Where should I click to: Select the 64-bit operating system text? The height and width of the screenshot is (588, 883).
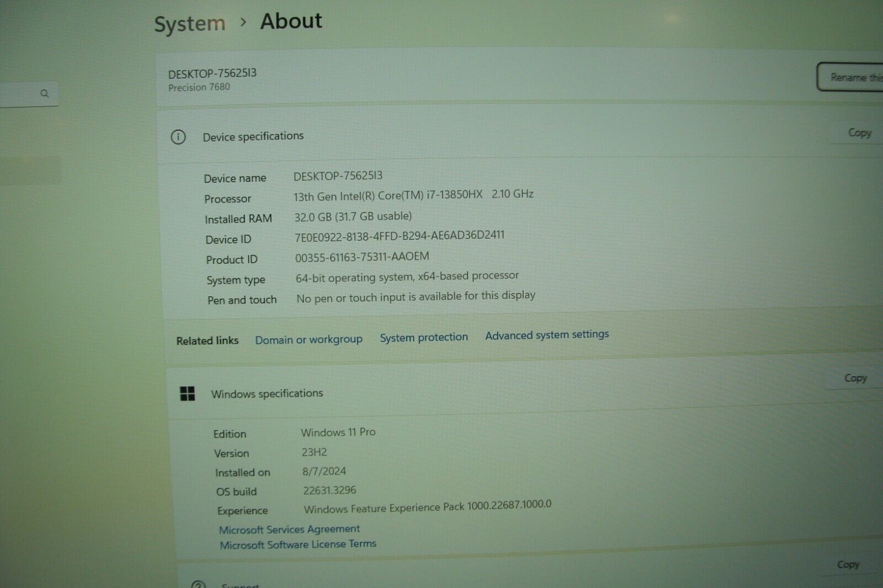point(407,276)
